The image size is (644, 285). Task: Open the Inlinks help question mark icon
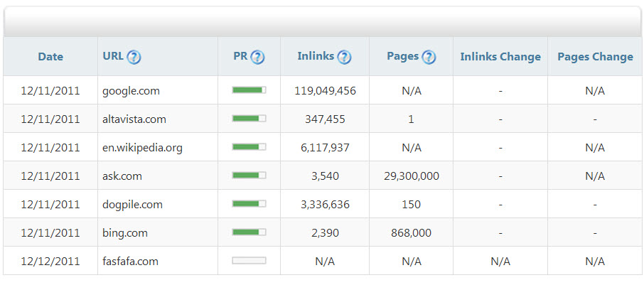[x=344, y=57]
